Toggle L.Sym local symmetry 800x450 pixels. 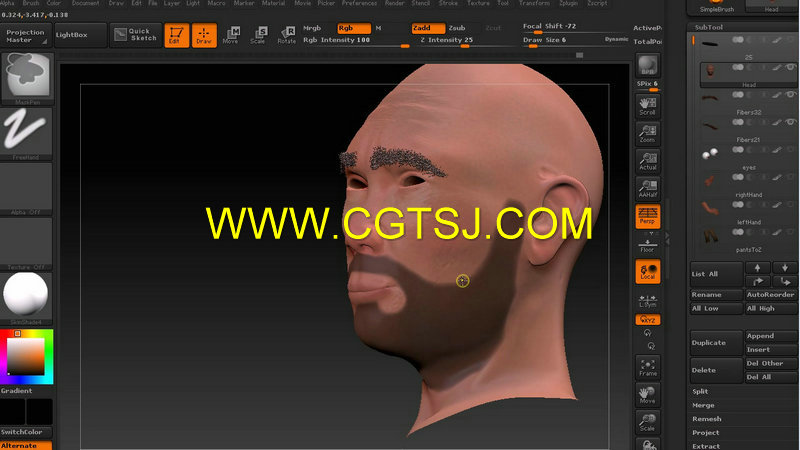pos(648,301)
